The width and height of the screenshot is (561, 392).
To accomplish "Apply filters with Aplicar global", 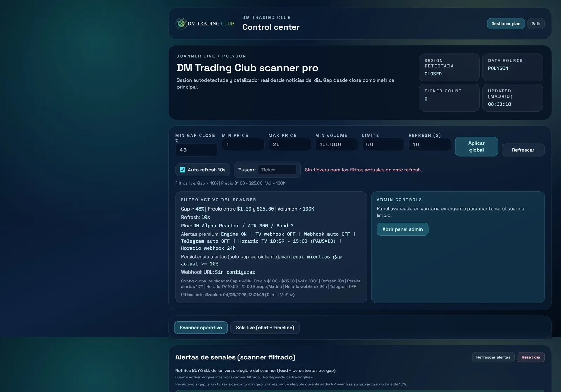I will click(x=476, y=146).
